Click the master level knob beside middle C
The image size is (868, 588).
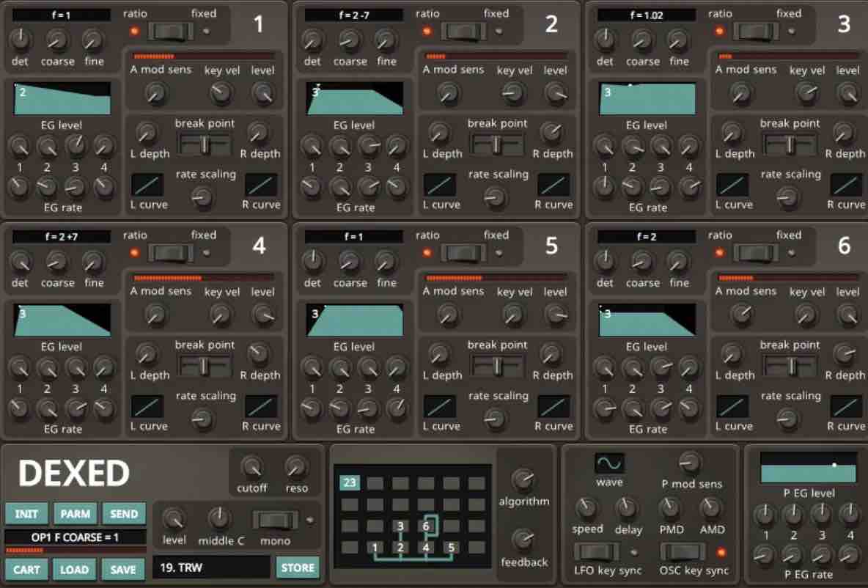tap(174, 519)
